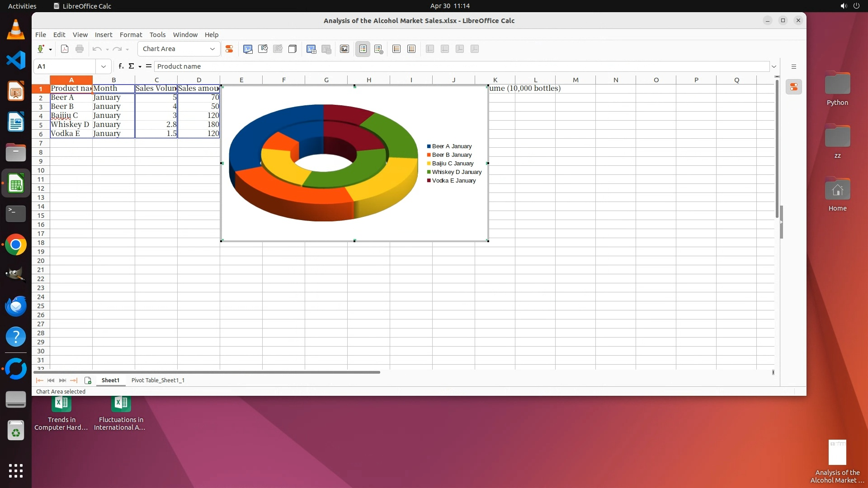
Task: Open the sidebar properties deck icon
Action: (794, 87)
